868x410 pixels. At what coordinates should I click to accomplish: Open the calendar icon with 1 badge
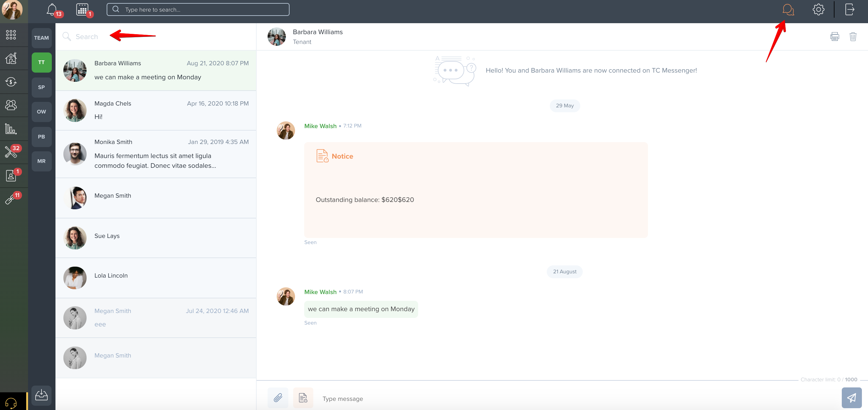click(82, 9)
